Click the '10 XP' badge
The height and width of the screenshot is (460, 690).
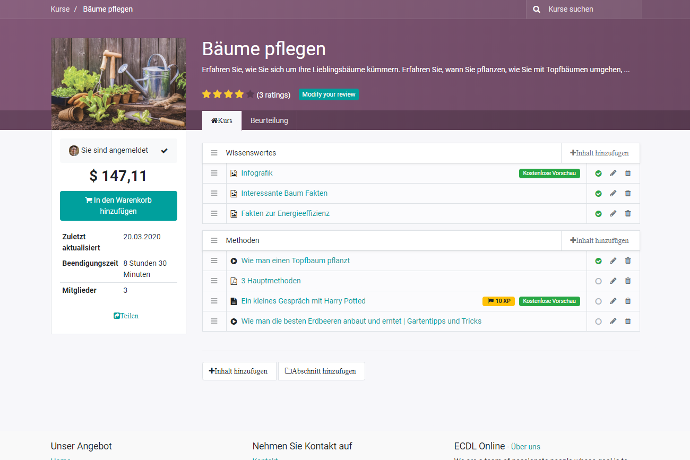pyautogui.click(x=499, y=301)
